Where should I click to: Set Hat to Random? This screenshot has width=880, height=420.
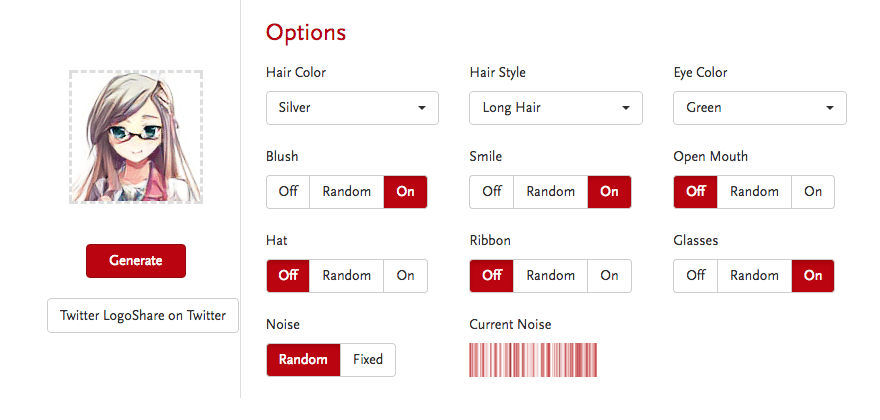point(346,276)
